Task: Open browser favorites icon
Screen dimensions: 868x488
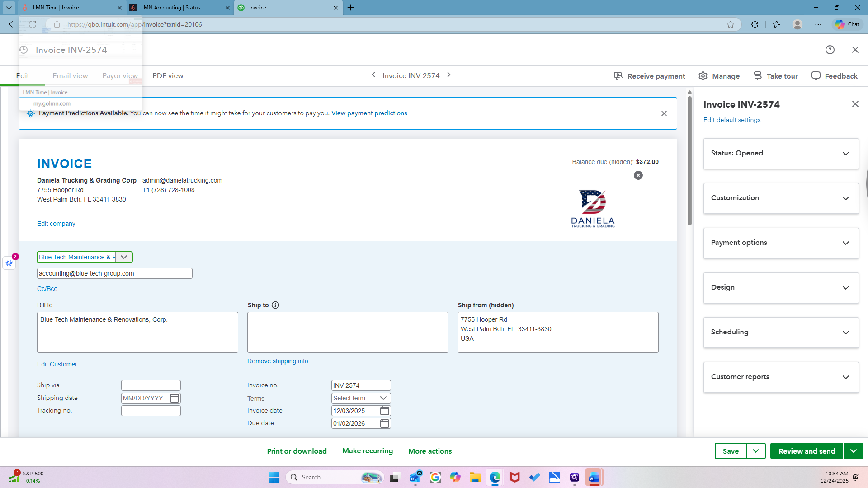Action: click(x=777, y=24)
